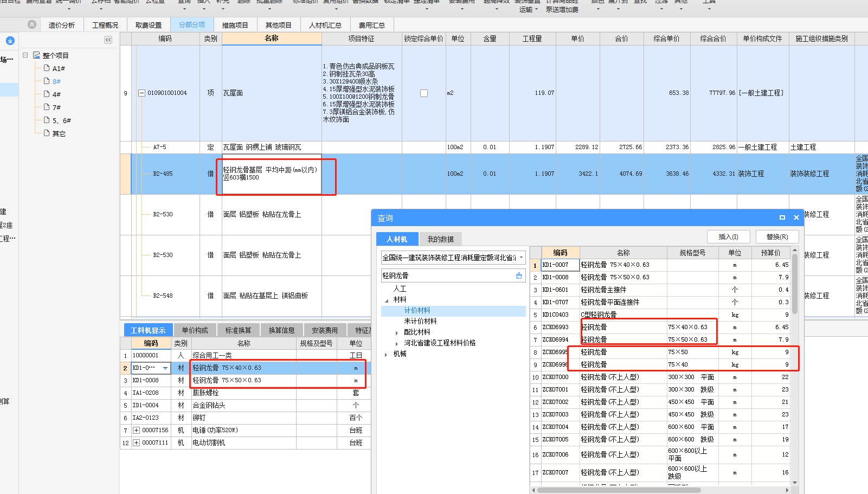
Task: Switch to 我的数据 tab in query dialog
Action: coord(441,239)
